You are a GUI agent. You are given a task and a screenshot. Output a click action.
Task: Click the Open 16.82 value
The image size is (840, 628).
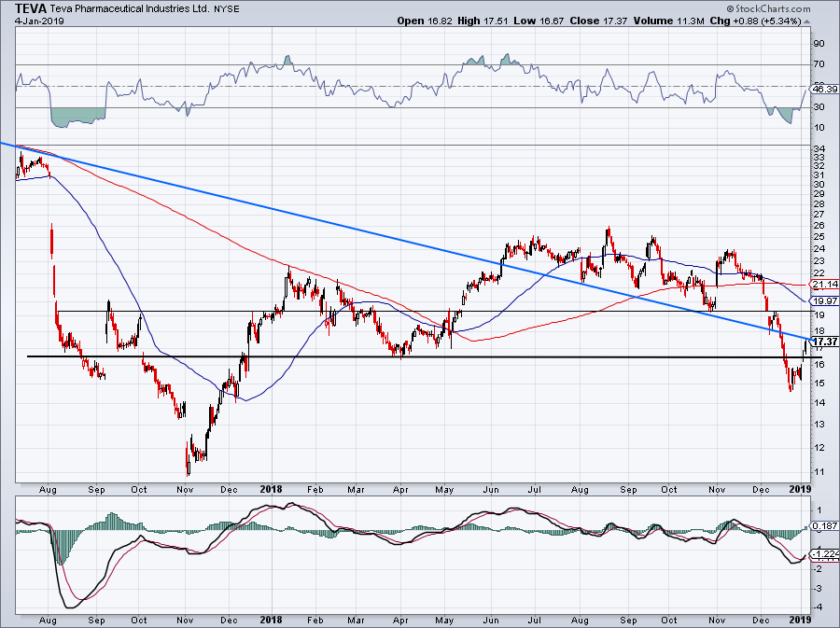click(x=425, y=21)
